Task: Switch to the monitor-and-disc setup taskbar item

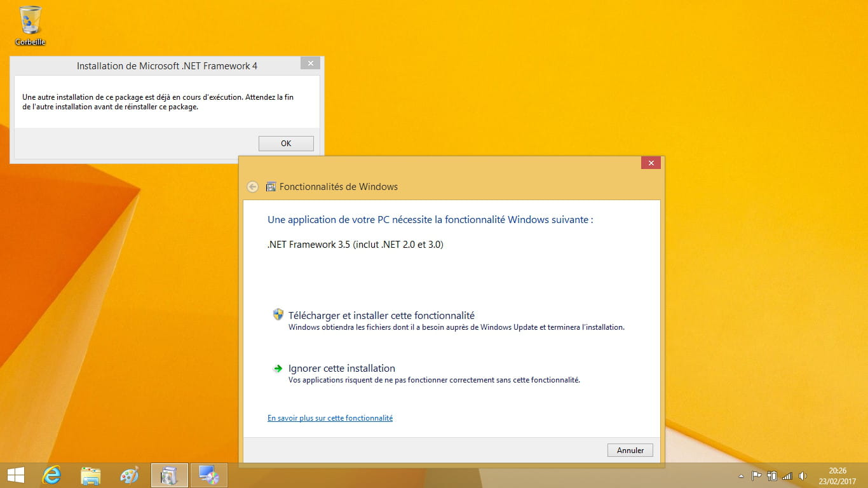Action: [209, 475]
